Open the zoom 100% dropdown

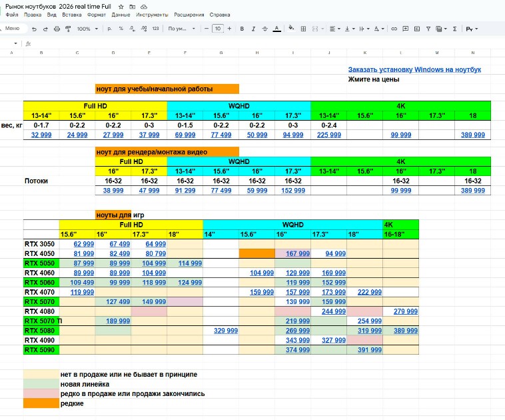(x=87, y=29)
